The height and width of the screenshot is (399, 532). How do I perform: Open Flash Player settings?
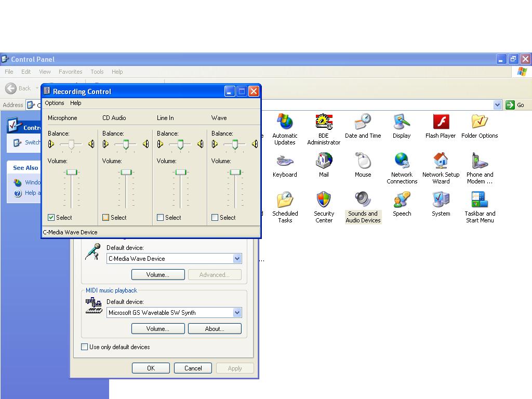pyautogui.click(x=441, y=126)
